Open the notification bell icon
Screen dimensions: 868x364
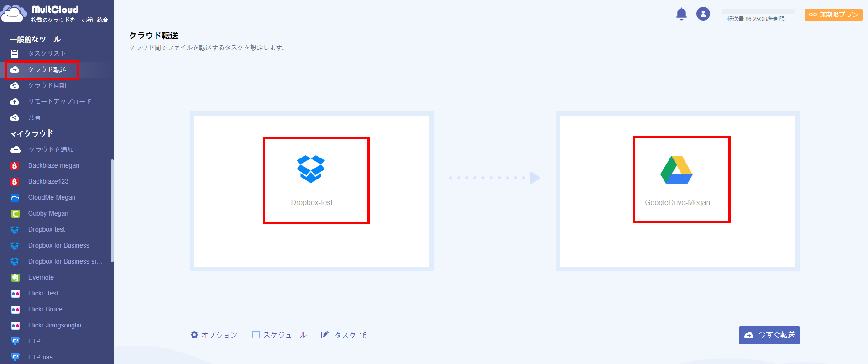click(x=681, y=14)
